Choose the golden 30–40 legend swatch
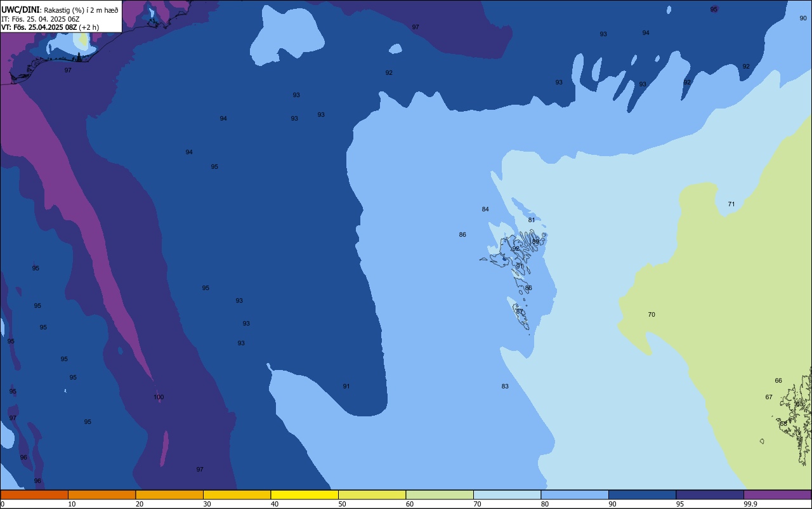This screenshot has width=812, height=509. [237, 494]
